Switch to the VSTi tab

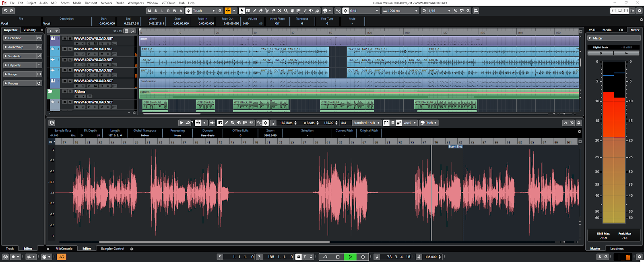pyautogui.click(x=592, y=30)
